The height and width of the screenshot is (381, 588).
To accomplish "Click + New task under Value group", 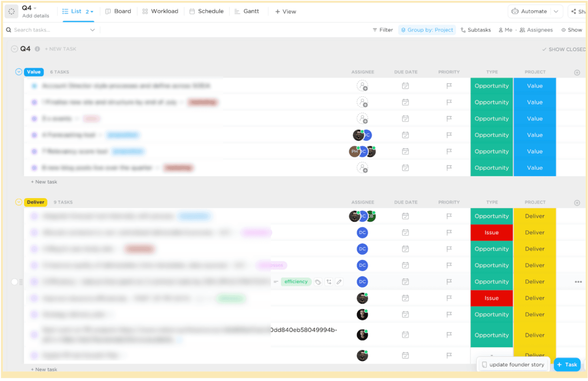I will point(44,182).
